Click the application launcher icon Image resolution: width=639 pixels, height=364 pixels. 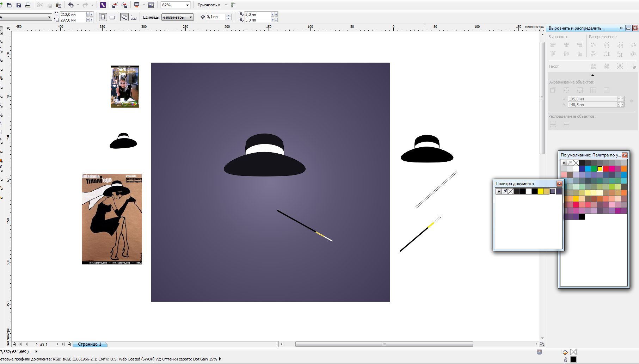[x=137, y=5]
